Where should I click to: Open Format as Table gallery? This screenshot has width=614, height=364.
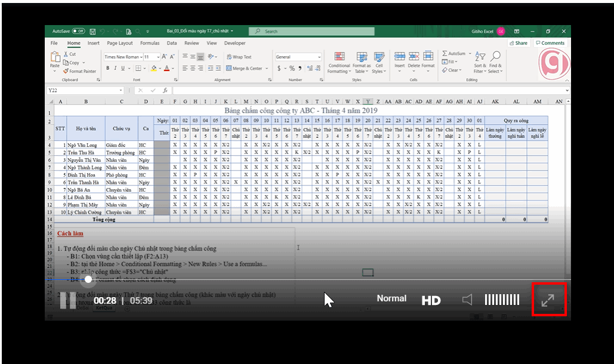click(362, 62)
